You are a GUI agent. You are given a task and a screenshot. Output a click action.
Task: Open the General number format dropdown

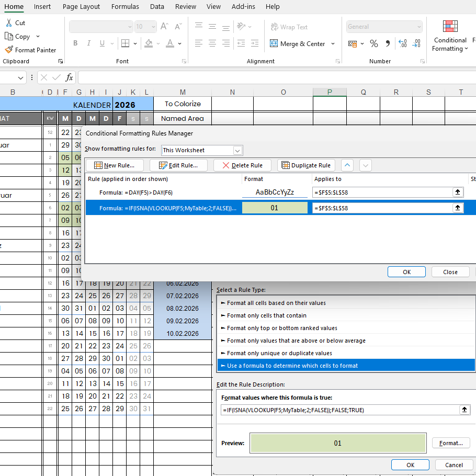tap(419, 27)
